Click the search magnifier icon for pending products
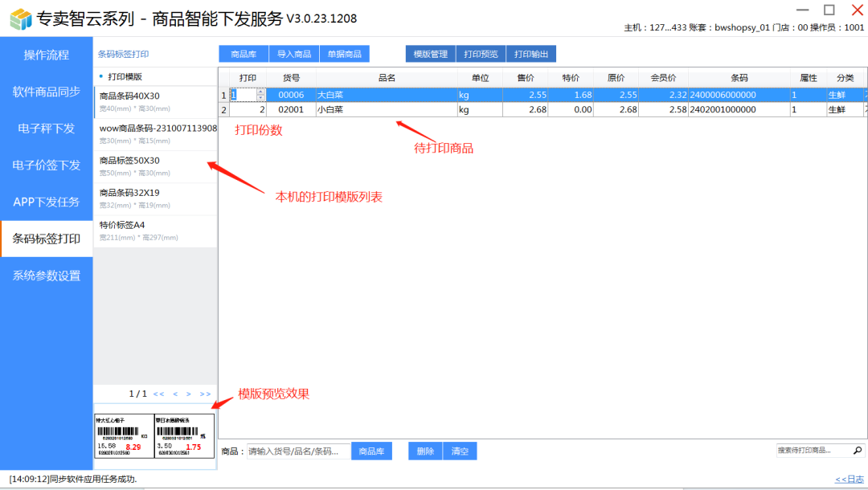This screenshot has width=868, height=490. coord(858,451)
